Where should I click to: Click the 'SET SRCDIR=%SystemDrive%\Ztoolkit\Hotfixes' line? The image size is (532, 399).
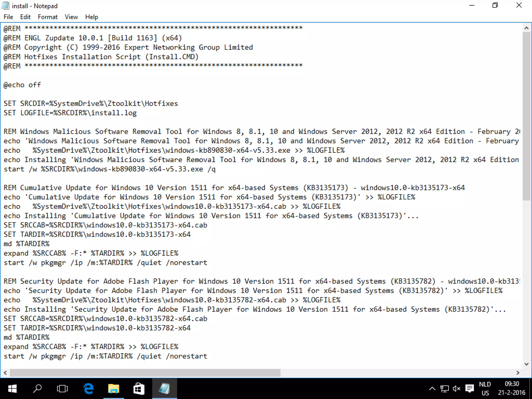[91, 104]
